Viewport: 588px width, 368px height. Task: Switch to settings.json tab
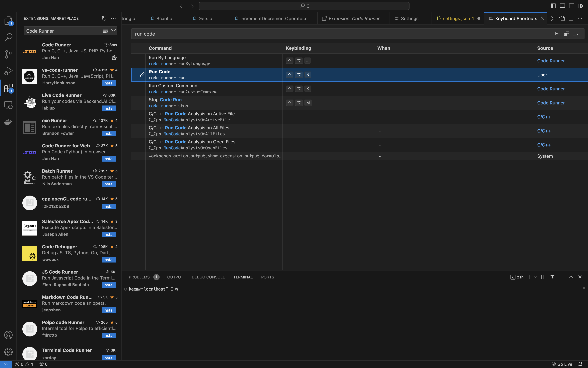click(x=458, y=19)
